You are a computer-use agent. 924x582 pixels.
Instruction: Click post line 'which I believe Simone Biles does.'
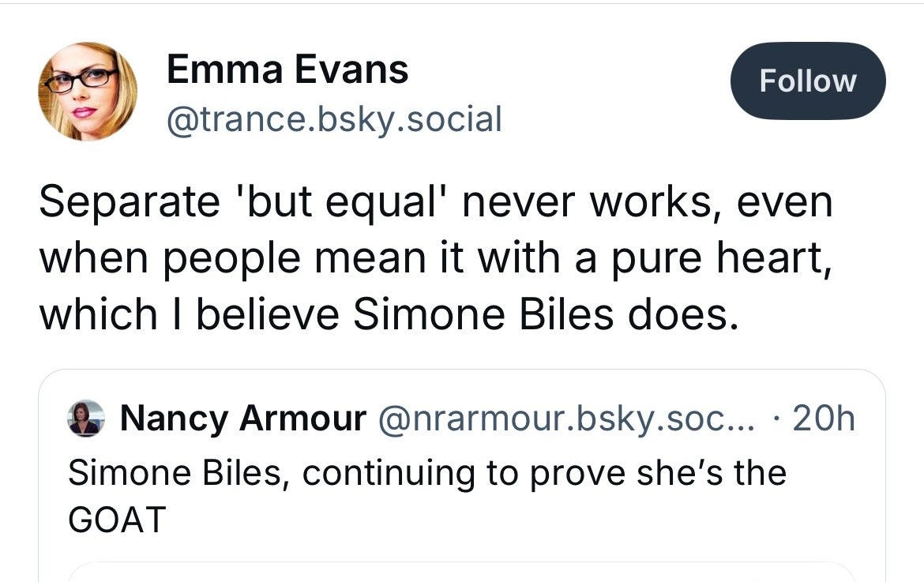(389, 314)
